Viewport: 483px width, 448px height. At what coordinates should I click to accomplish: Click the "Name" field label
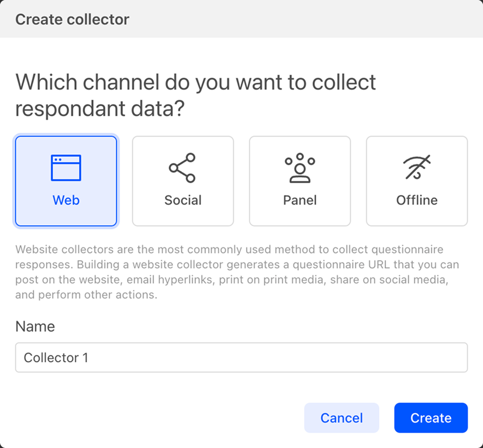[35, 326]
